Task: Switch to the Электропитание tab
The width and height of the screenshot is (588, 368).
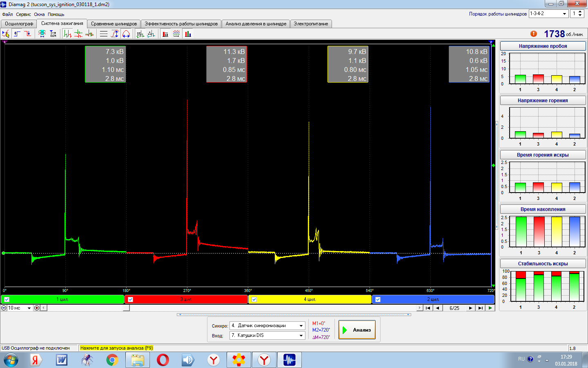Action: point(311,24)
